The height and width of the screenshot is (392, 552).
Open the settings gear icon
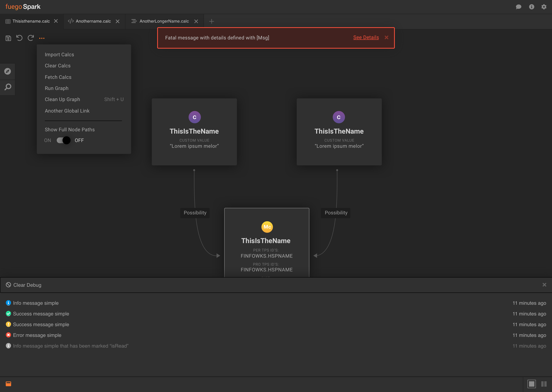click(544, 7)
